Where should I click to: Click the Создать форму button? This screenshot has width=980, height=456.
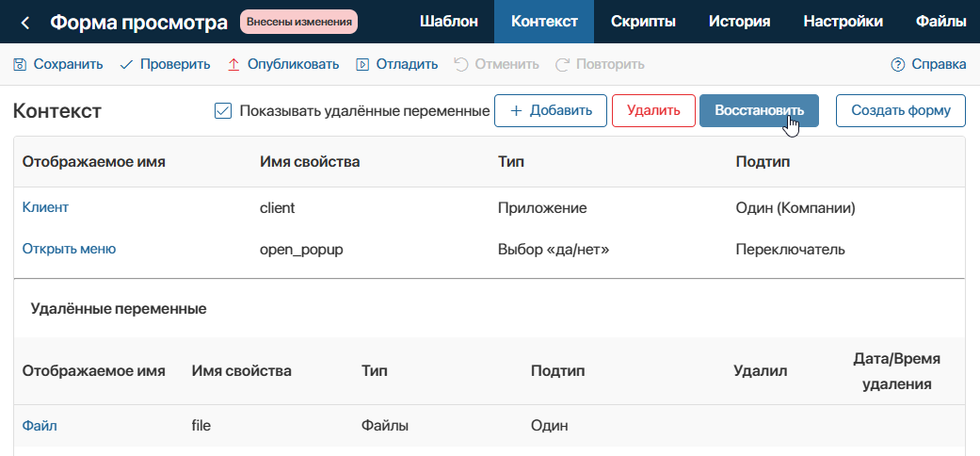click(x=901, y=111)
